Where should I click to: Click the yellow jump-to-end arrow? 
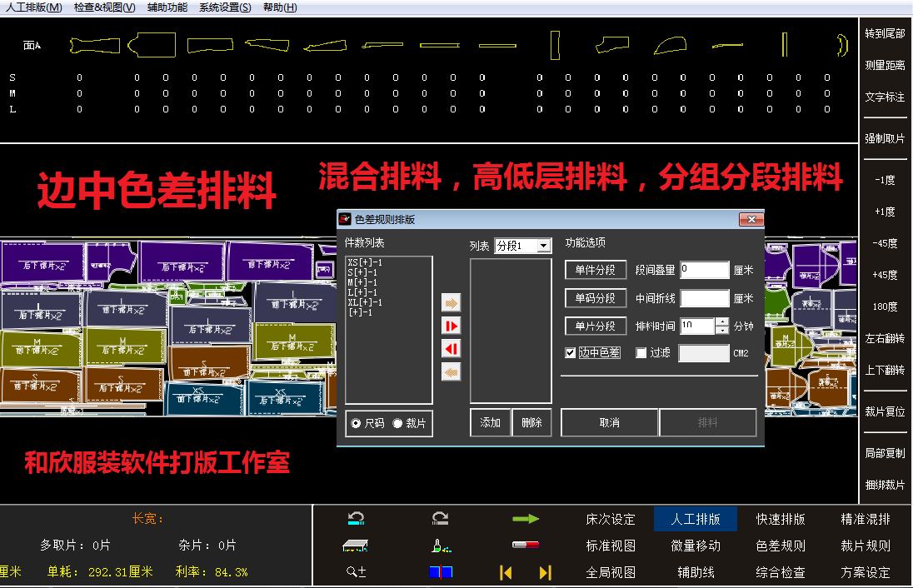click(546, 572)
